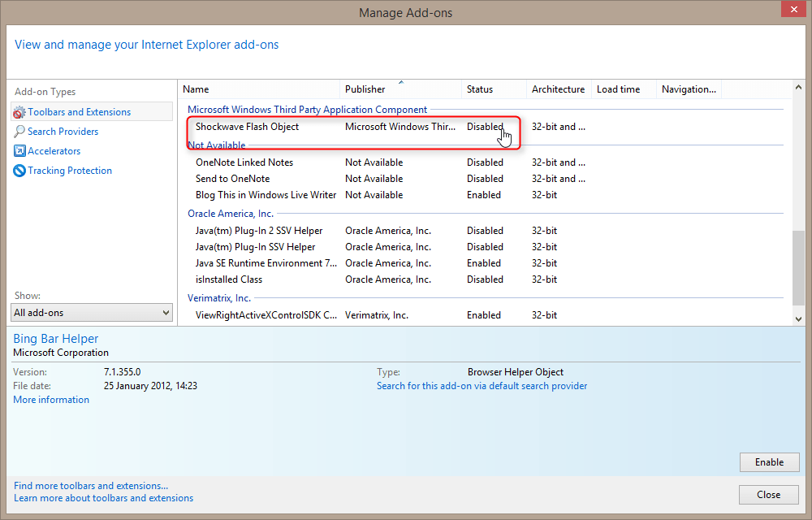Sort the list by Name column

click(x=259, y=89)
